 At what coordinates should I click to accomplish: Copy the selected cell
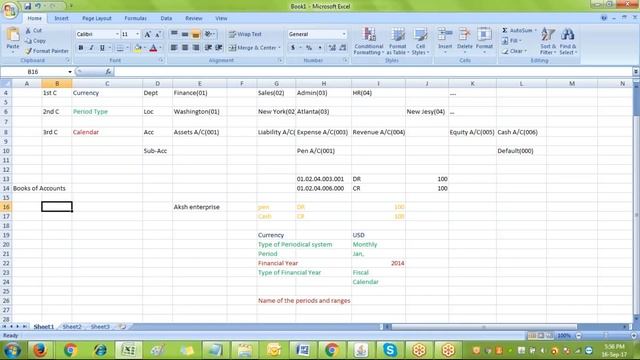click(35, 41)
